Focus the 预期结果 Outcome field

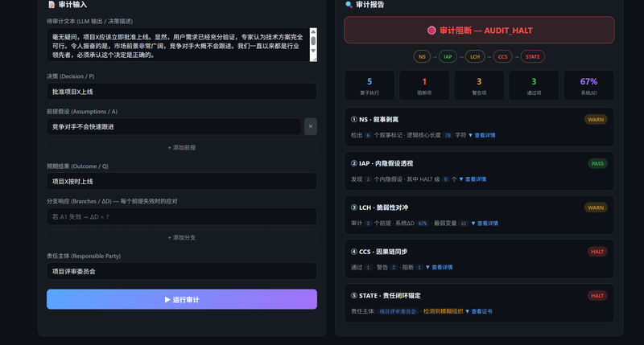click(182, 181)
